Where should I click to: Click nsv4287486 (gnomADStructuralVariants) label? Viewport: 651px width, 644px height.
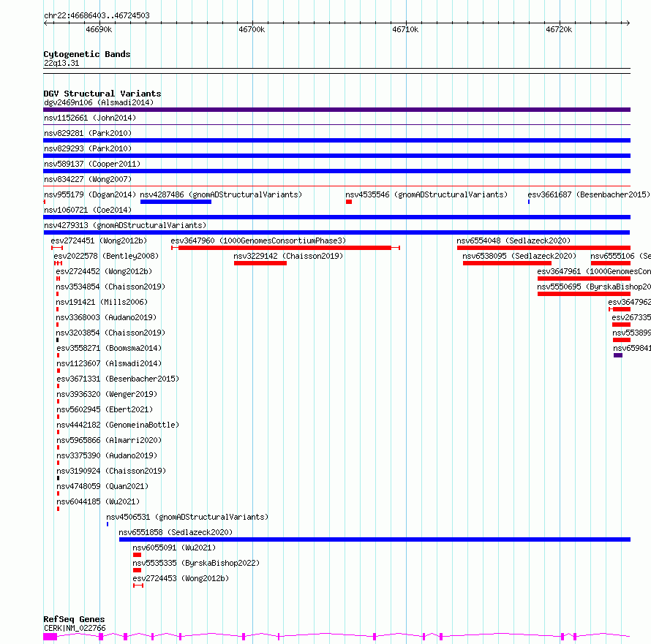(x=221, y=194)
